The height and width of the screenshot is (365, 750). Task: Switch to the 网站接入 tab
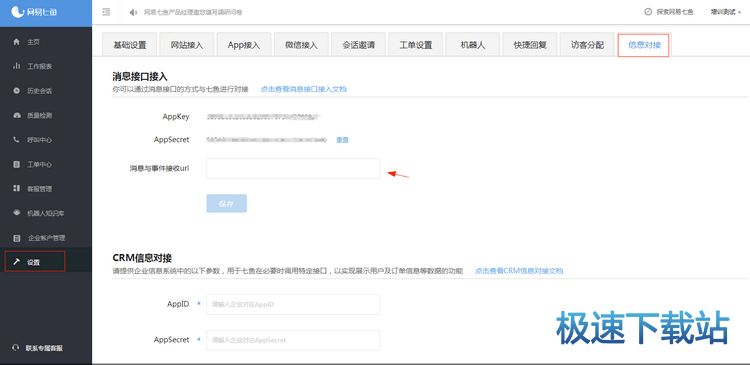tap(187, 45)
